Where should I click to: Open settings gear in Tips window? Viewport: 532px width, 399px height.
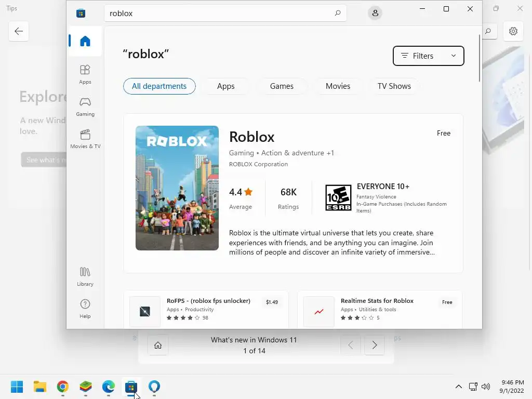pos(513,31)
